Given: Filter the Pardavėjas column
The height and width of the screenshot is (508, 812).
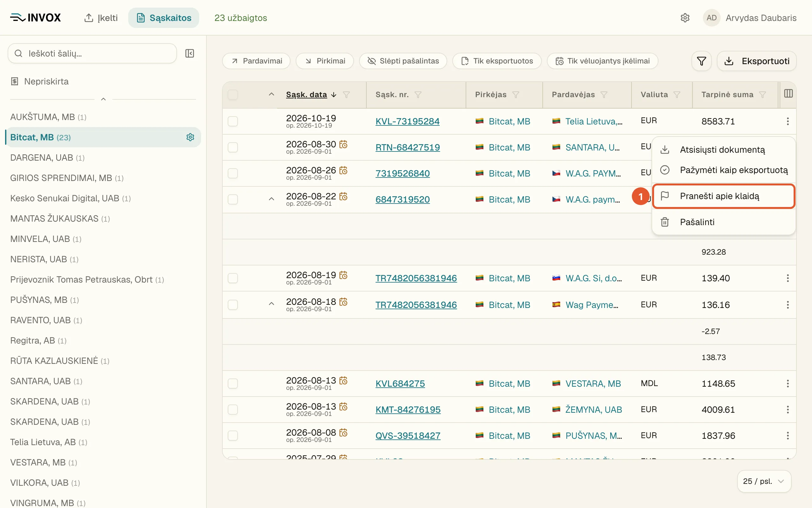Looking at the screenshot, I should pyautogui.click(x=604, y=95).
